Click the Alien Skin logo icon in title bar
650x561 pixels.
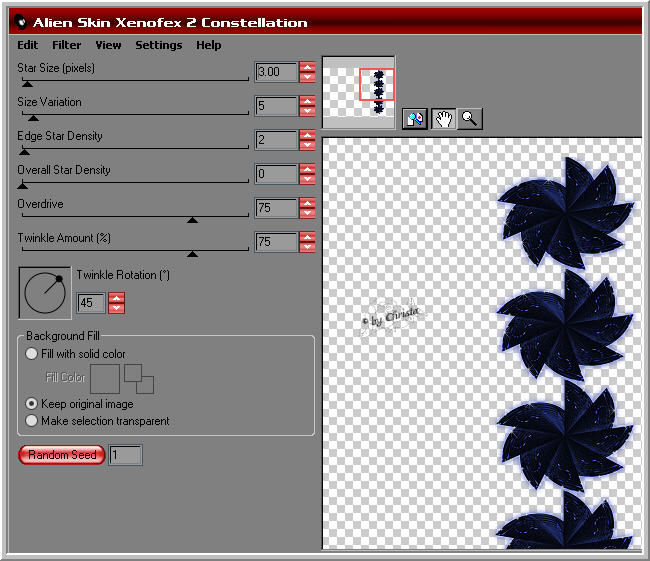(x=21, y=22)
